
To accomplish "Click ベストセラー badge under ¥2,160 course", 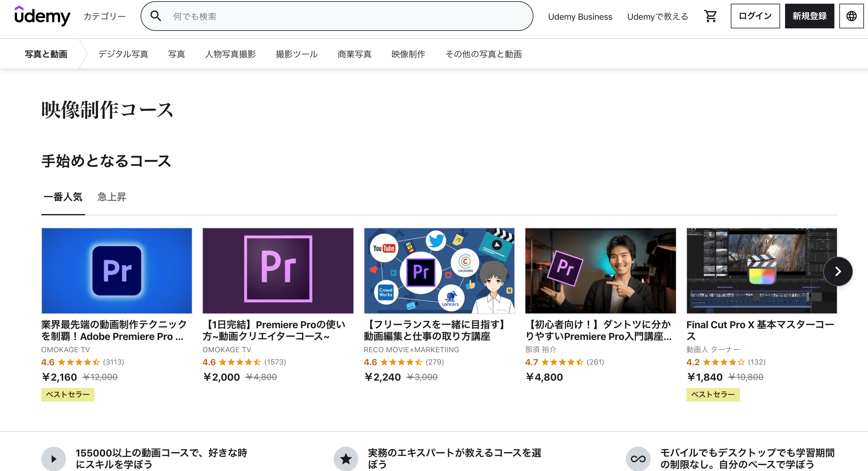I will click(68, 395).
